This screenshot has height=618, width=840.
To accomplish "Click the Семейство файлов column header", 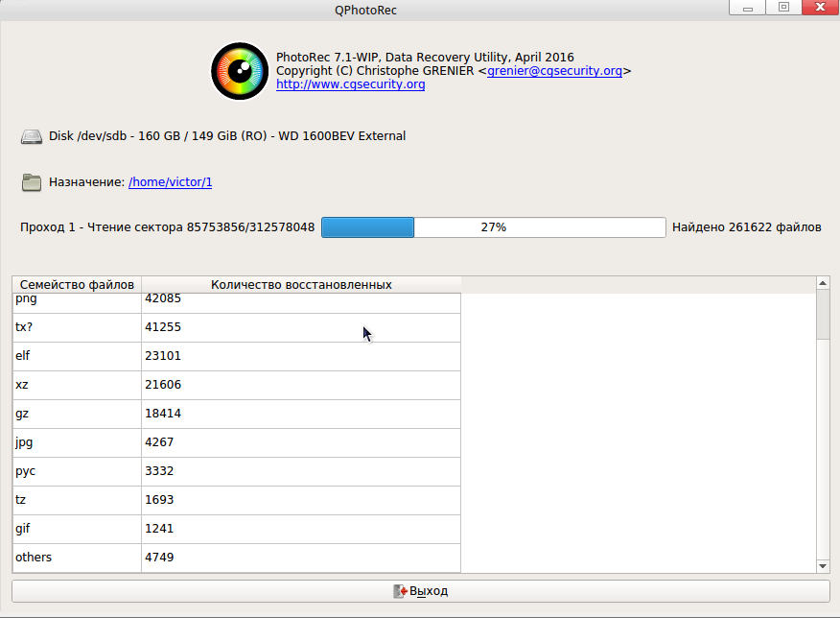I will click(77, 285).
